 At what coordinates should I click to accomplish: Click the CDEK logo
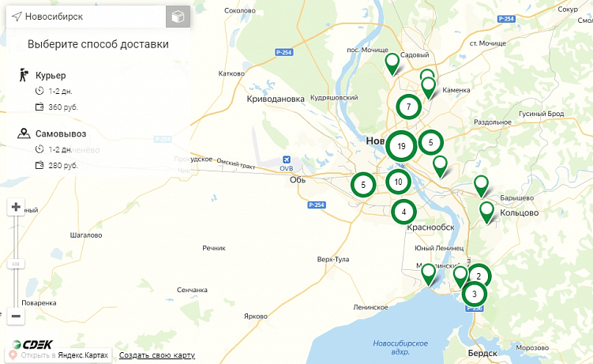32,344
